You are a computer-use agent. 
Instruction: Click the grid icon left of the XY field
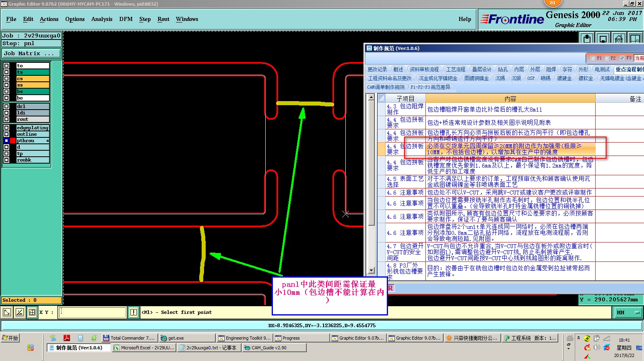coord(33,312)
